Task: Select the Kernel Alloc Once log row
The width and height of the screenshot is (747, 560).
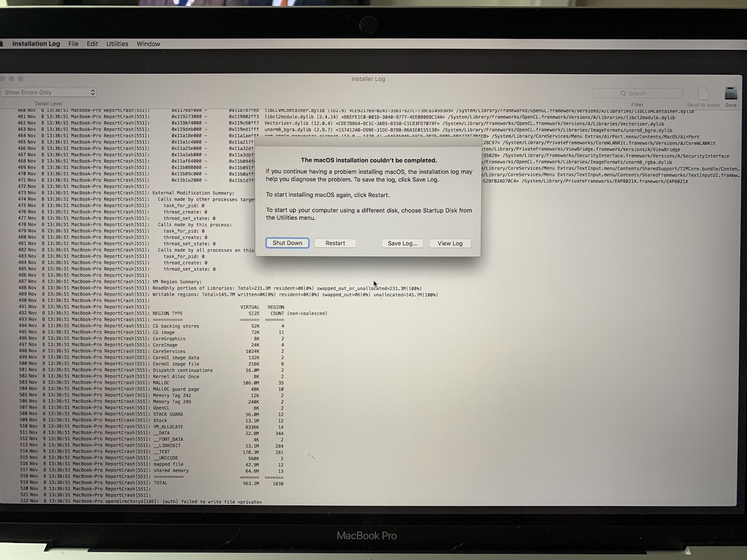Action: (x=151, y=376)
